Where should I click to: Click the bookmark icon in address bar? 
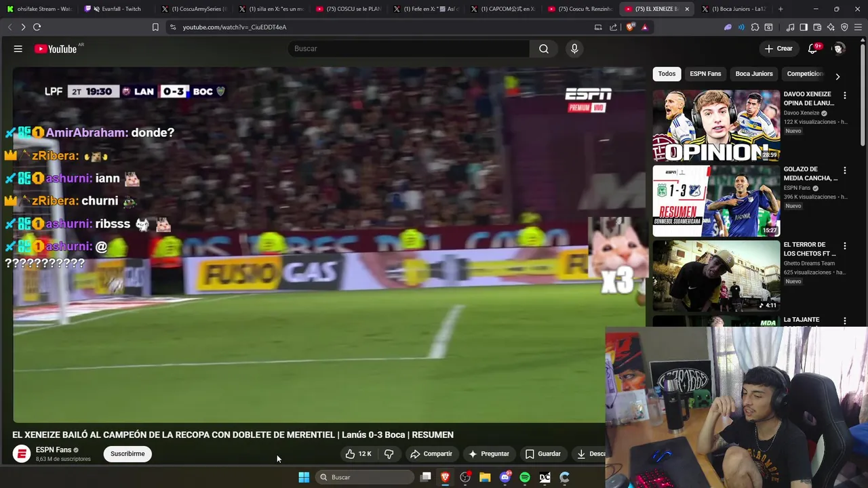155,27
